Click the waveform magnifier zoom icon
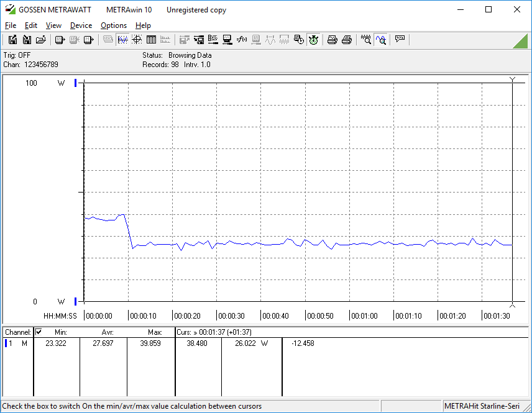This screenshot has width=532, height=413. pos(366,40)
